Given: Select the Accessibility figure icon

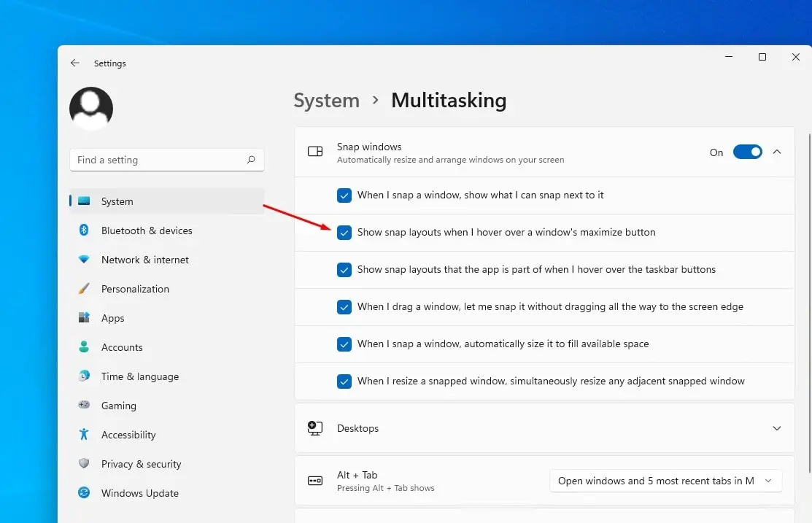Looking at the screenshot, I should pos(84,435).
